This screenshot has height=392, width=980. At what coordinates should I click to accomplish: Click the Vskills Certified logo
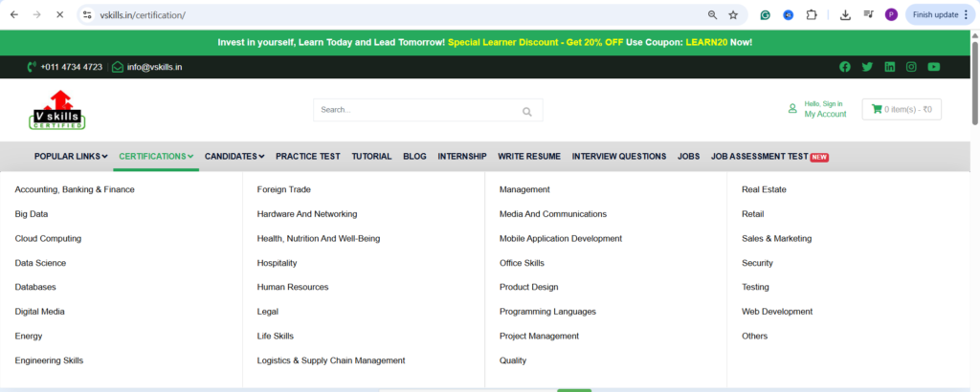pyautogui.click(x=56, y=111)
